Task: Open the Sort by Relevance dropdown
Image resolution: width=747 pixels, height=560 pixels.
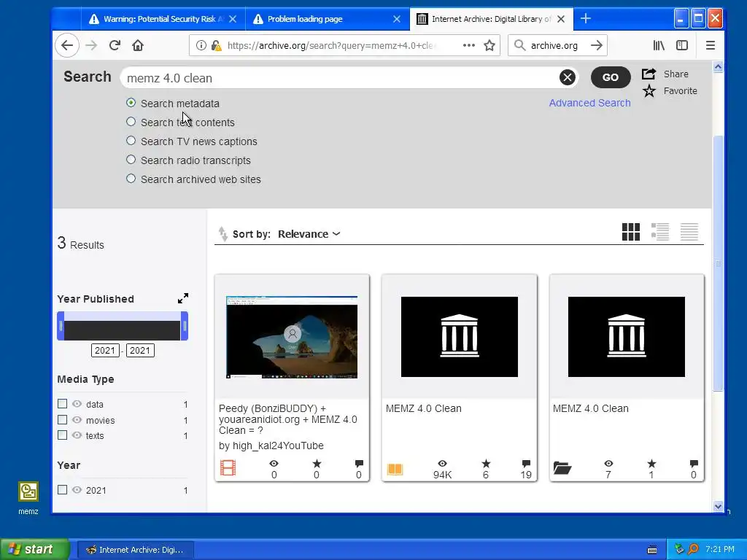Action: pyautogui.click(x=309, y=234)
